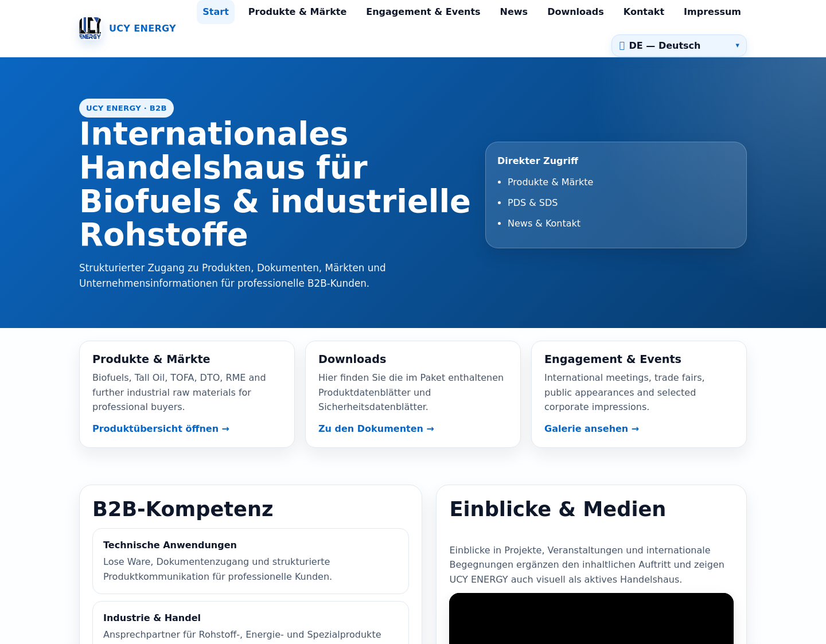Open the UCY ENERGY brand name link
Viewport: 826px width, 644px height.
(142, 28)
